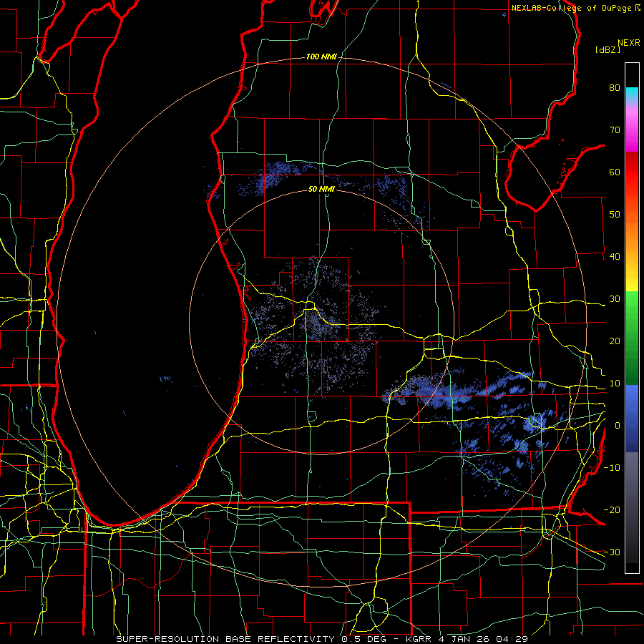644x644 pixels.
Task: Click the -10 value on the dBZ scale
Action: [x=612, y=467]
